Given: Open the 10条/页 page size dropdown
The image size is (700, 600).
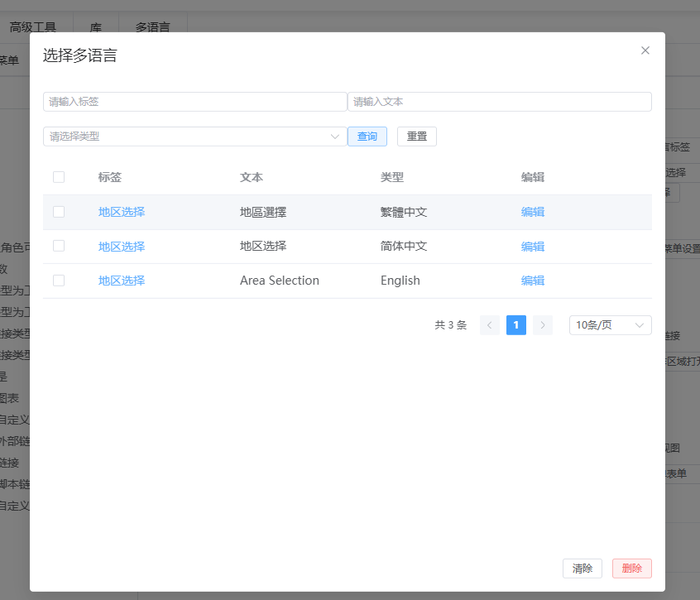Looking at the screenshot, I should pos(611,325).
